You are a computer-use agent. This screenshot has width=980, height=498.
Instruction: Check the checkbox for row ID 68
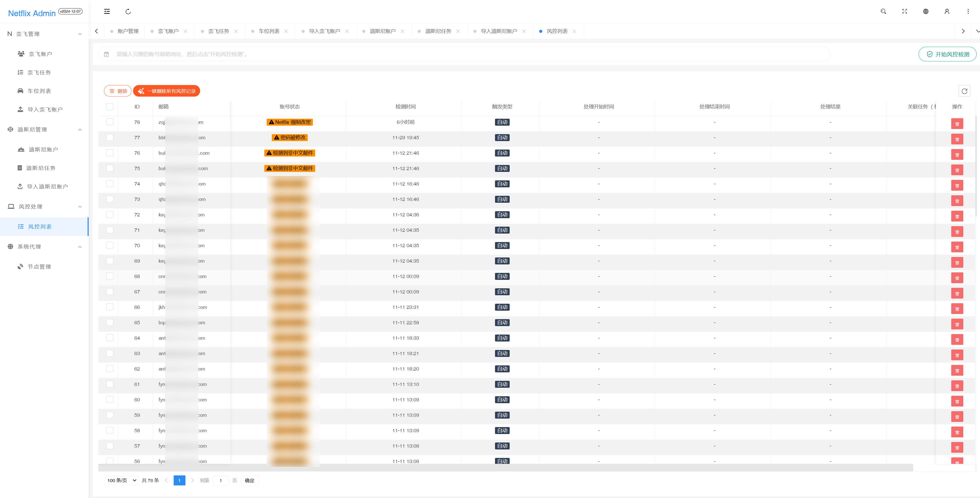click(110, 276)
